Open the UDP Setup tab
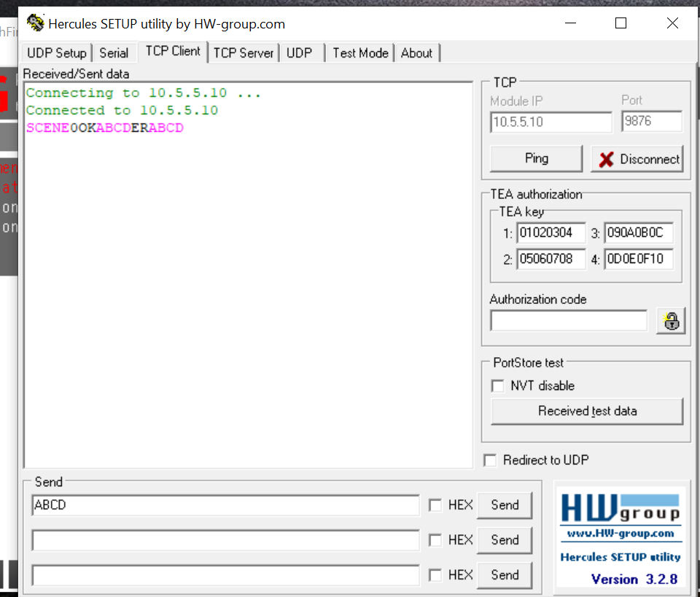700x597 pixels. [x=56, y=52]
